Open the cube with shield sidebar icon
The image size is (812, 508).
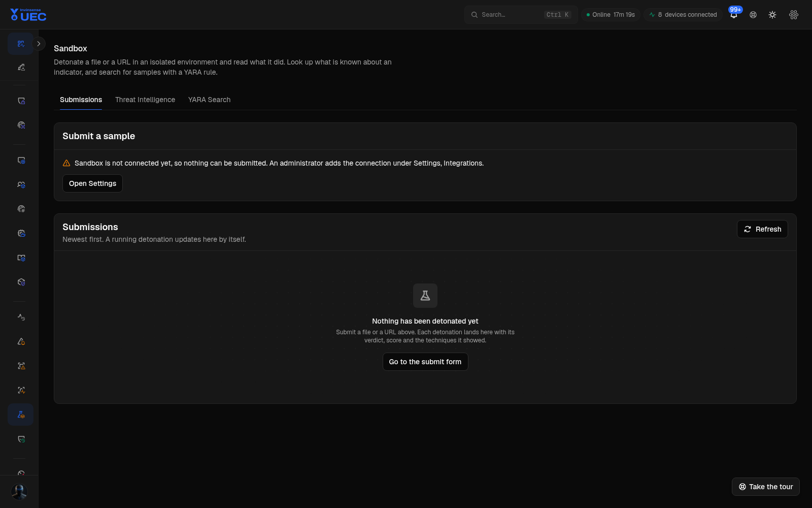point(21,282)
